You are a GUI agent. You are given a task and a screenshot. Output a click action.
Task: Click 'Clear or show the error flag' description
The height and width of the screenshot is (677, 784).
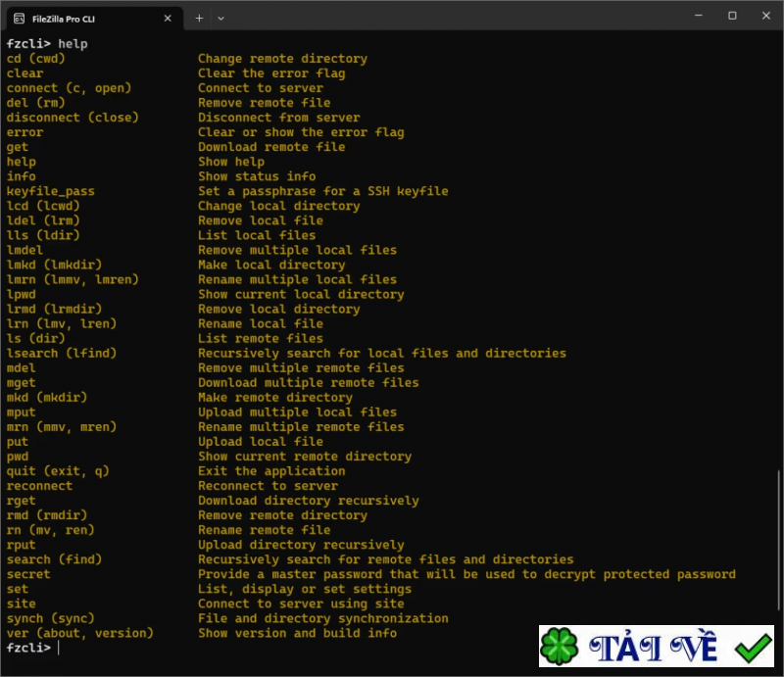(301, 132)
